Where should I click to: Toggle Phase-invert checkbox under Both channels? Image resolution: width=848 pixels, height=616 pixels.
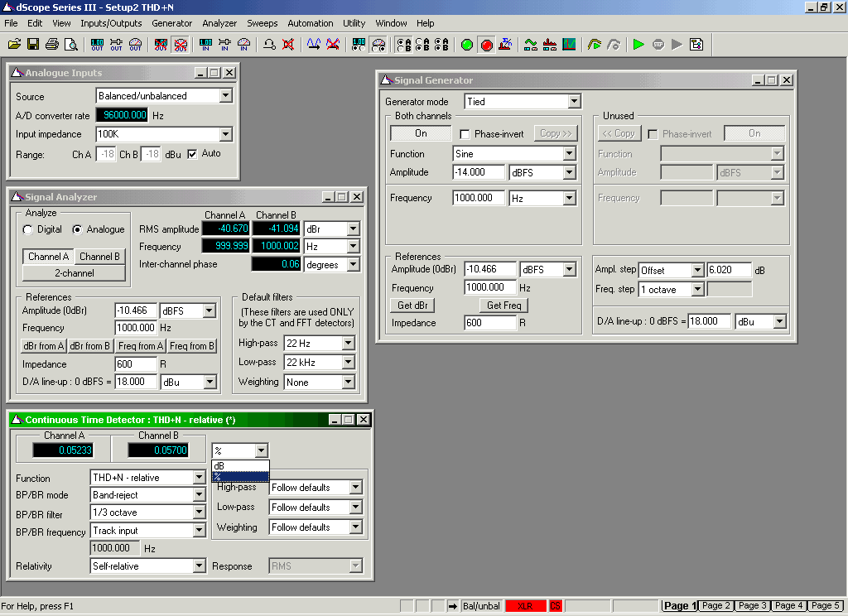click(x=465, y=134)
